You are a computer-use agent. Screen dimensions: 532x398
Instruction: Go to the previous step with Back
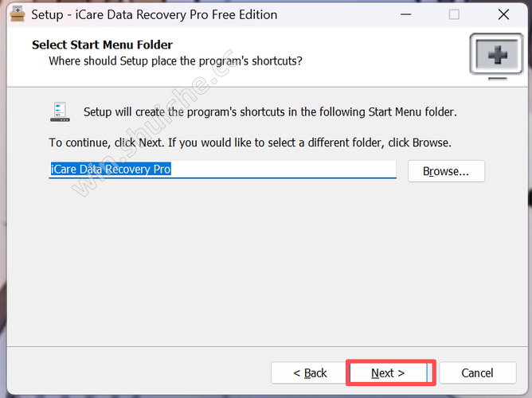coord(309,373)
